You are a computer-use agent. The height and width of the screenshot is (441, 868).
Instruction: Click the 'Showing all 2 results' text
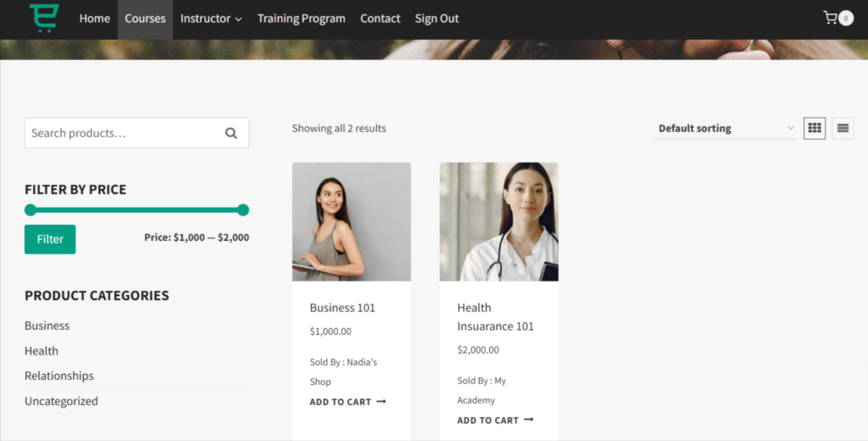(339, 129)
